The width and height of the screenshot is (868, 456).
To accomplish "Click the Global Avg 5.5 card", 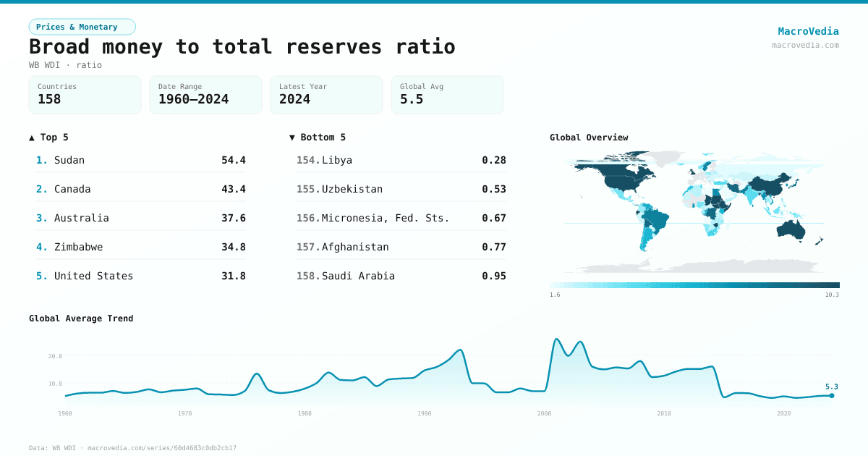I will (447, 95).
